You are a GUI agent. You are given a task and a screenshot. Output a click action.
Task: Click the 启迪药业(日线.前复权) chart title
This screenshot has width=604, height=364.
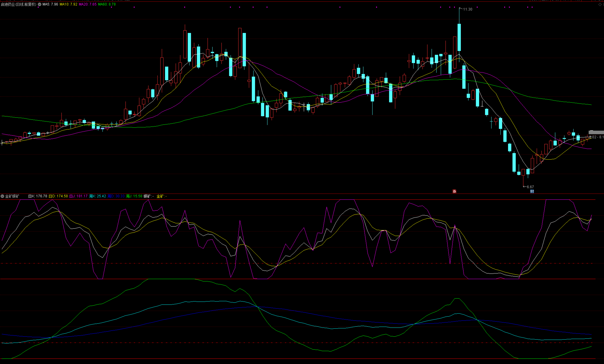[19, 4]
